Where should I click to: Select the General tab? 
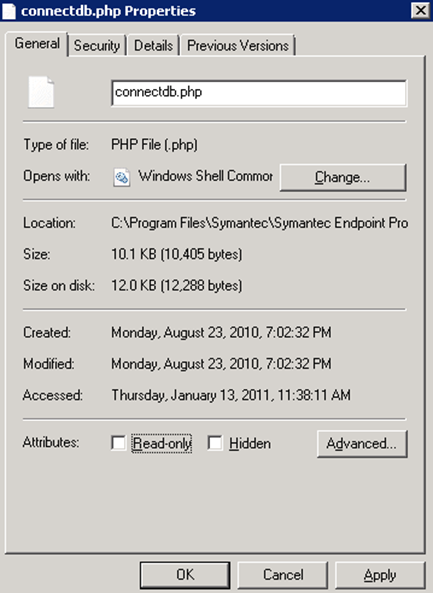(x=37, y=43)
